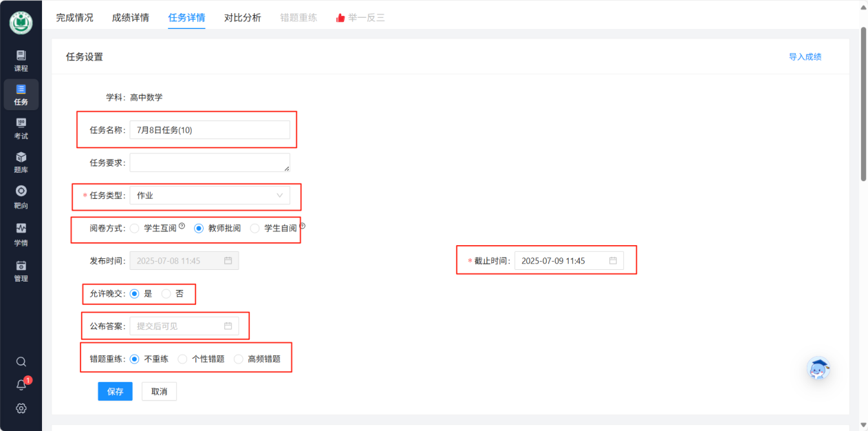This screenshot has width=868, height=431.
Task: Open the 公布答案 date picker
Action: pyautogui.click(x=184, y=326)
